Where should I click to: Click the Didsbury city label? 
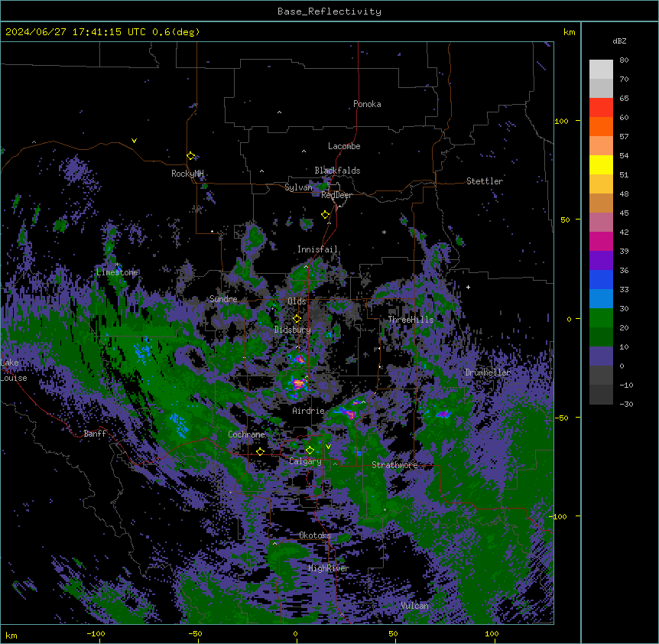[x=293, y=330]
